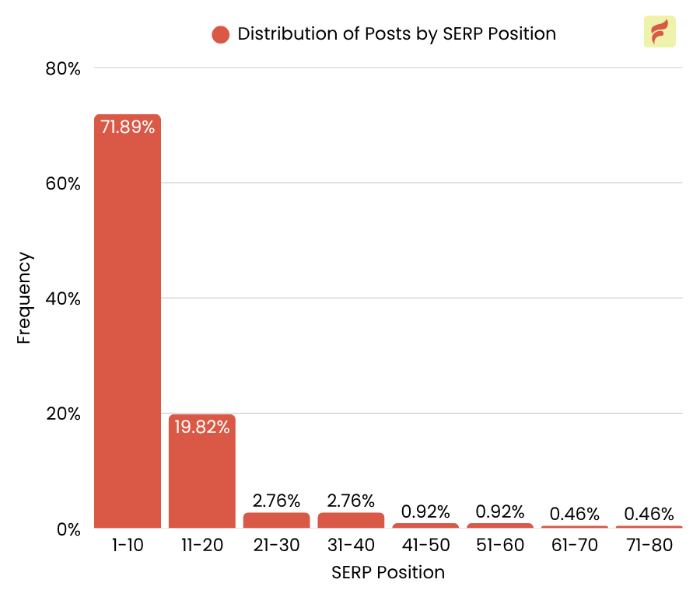
Task: Click the flame logo icon
Action: tap(660, 32)
